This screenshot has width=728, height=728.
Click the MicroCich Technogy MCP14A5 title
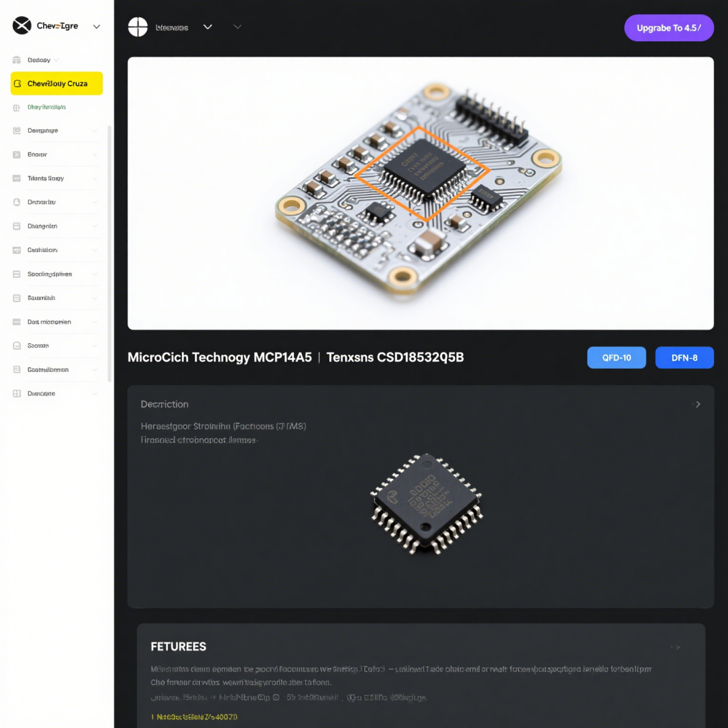coord(220,357)
